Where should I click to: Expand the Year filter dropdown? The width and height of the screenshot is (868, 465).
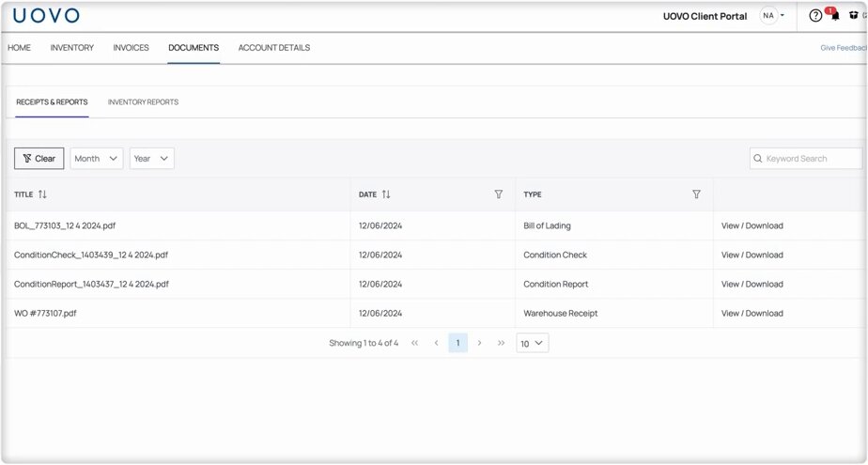pyautogui.click(x=151, y=159)
